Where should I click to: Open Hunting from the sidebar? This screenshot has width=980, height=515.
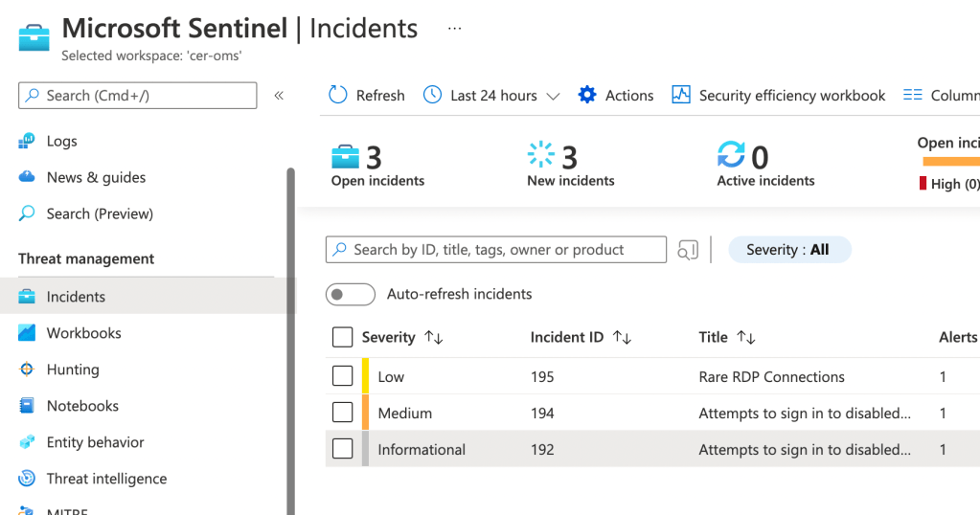pyautogui.click(x=73, y=369)
